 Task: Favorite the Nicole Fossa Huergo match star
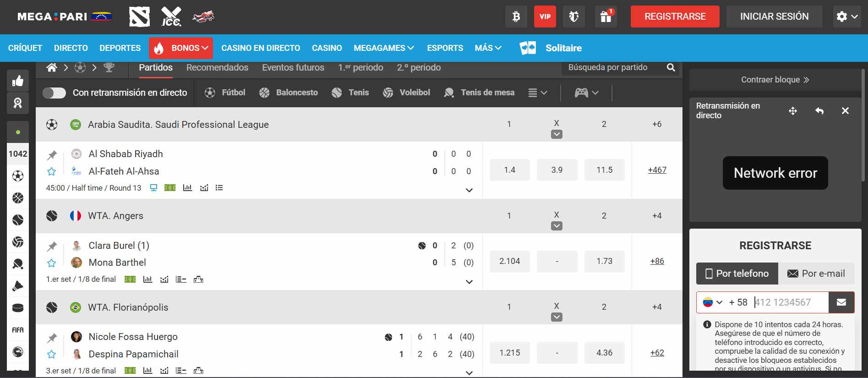pos(52,354)
